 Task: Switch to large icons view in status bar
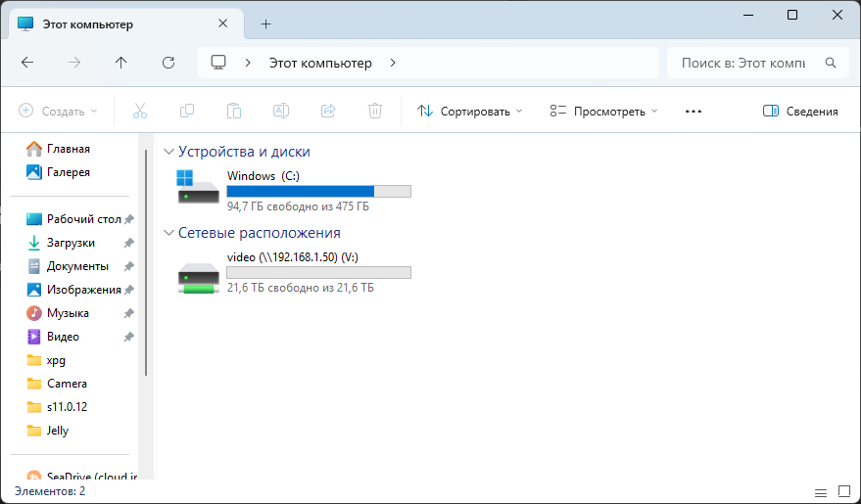tap(842, 491)
